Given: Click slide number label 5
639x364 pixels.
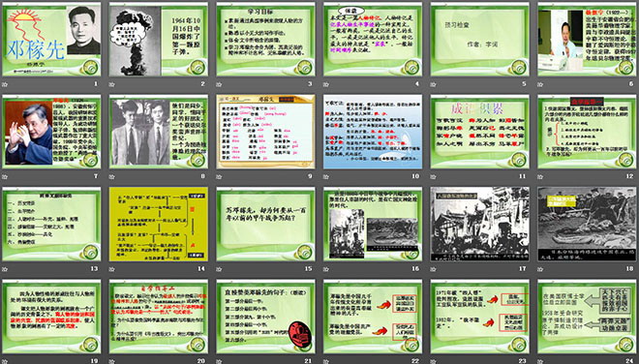Looking at the screenshot, I should [525, 84].
